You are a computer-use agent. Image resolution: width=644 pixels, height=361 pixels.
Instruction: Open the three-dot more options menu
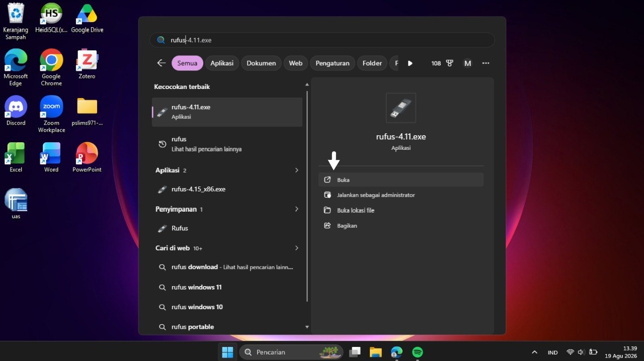click(x=486, y=63)
